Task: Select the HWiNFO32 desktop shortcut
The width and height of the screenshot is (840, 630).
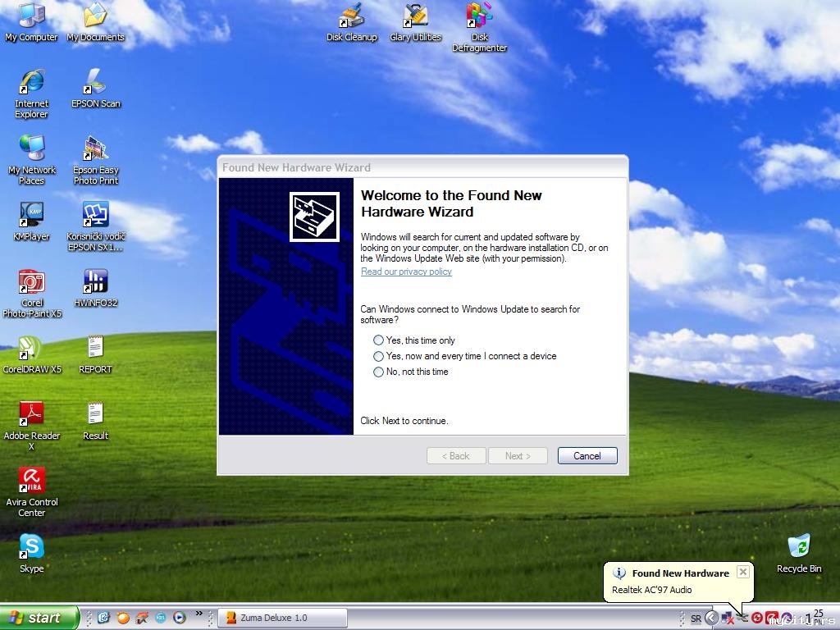Action: [95, 288]
